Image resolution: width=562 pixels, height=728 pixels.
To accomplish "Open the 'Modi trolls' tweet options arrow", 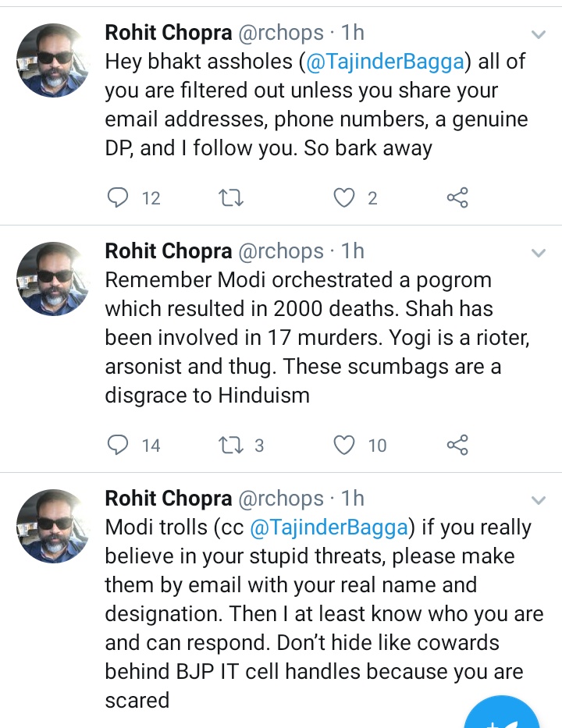I will (539, 499).
